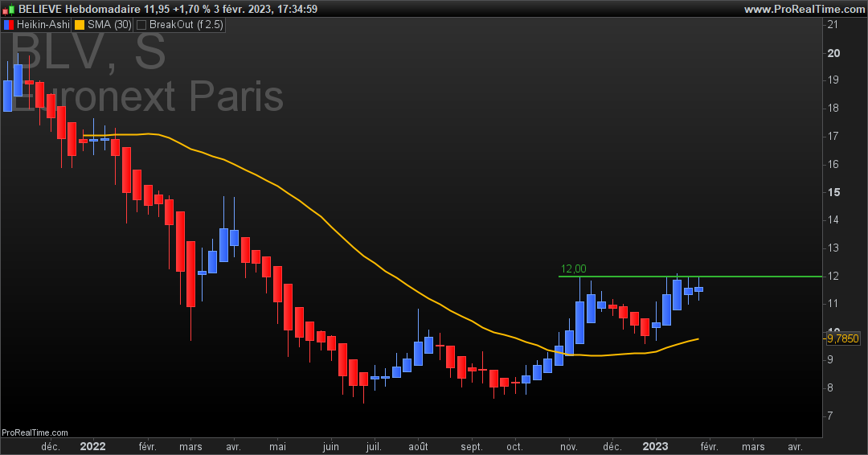Click the Heikin-Ashi red-blue color swatch
Screen dimensions: 868x455
click(x=8, y=24)
